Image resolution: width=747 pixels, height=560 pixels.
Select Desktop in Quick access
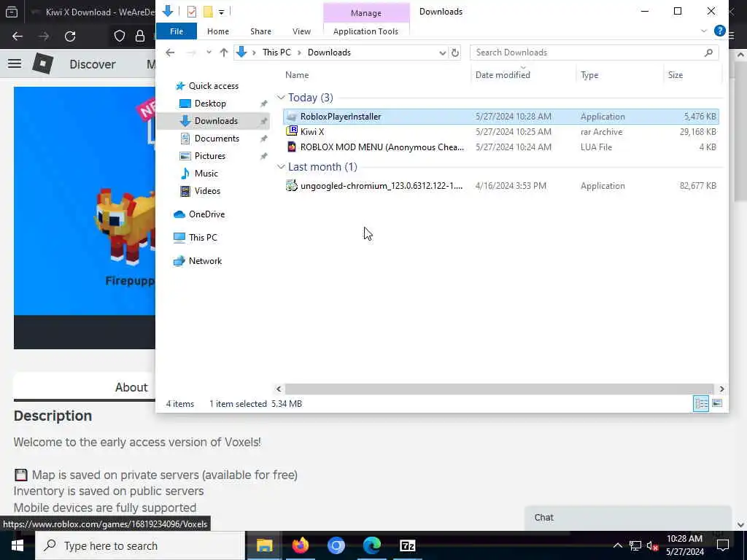[210, 104]
